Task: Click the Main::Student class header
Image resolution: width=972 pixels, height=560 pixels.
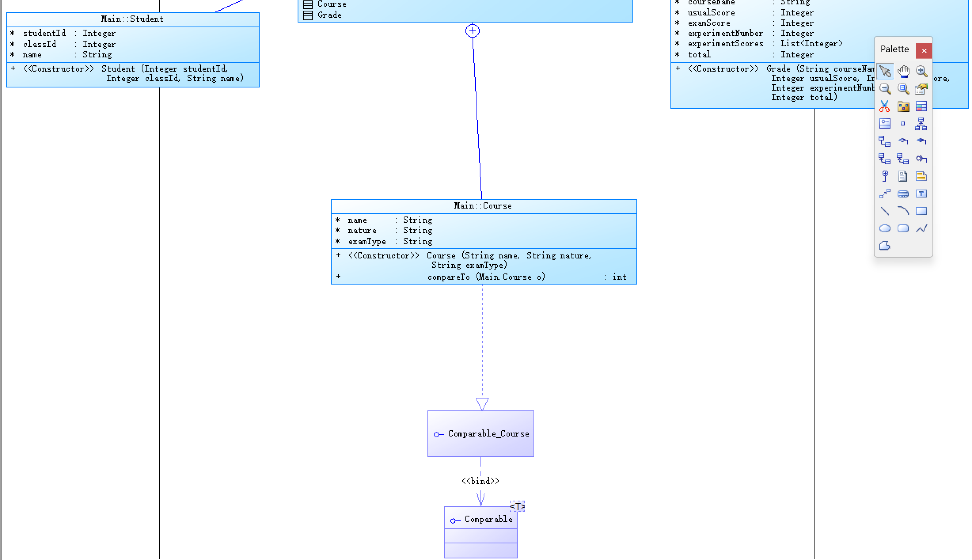Action: [132, 19]
